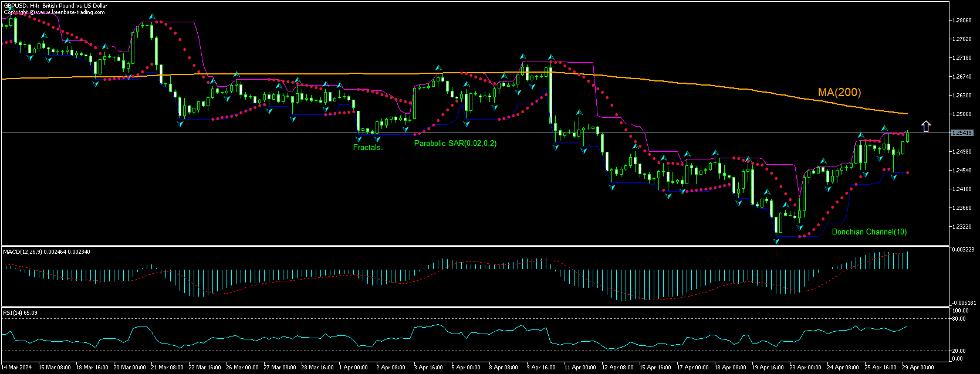Click the 14 Mar 2024 date label
The height and width of the screenshot is (374, 980).
(x=18, y=368)
